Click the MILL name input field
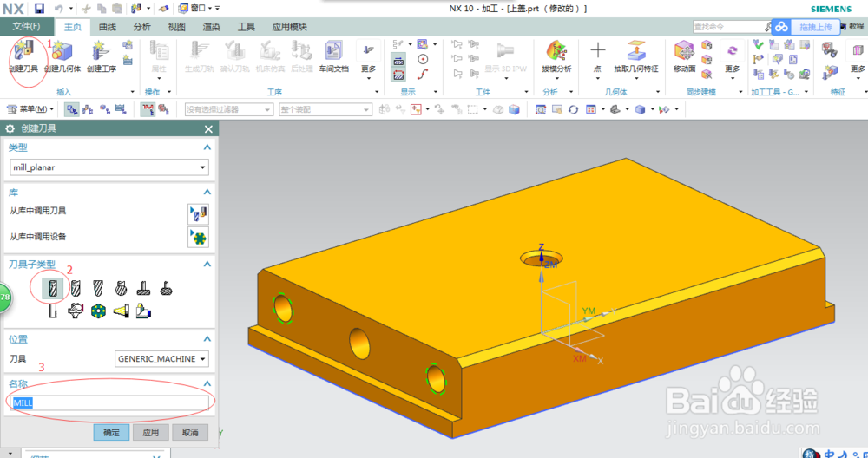Screen dimensions: 868x458 click(109, 402)
